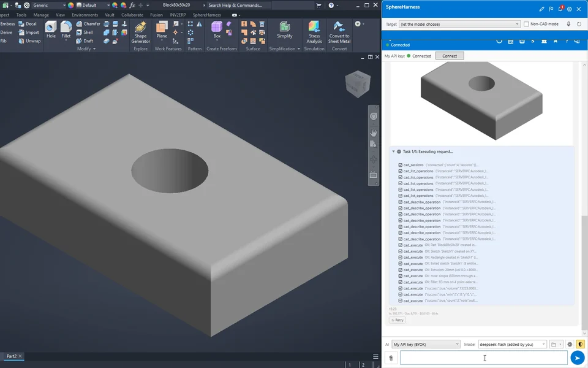Open the navigation wheel in the navigation bar
588x368 pixels.
pyautogui.click(x=374, y=116)
